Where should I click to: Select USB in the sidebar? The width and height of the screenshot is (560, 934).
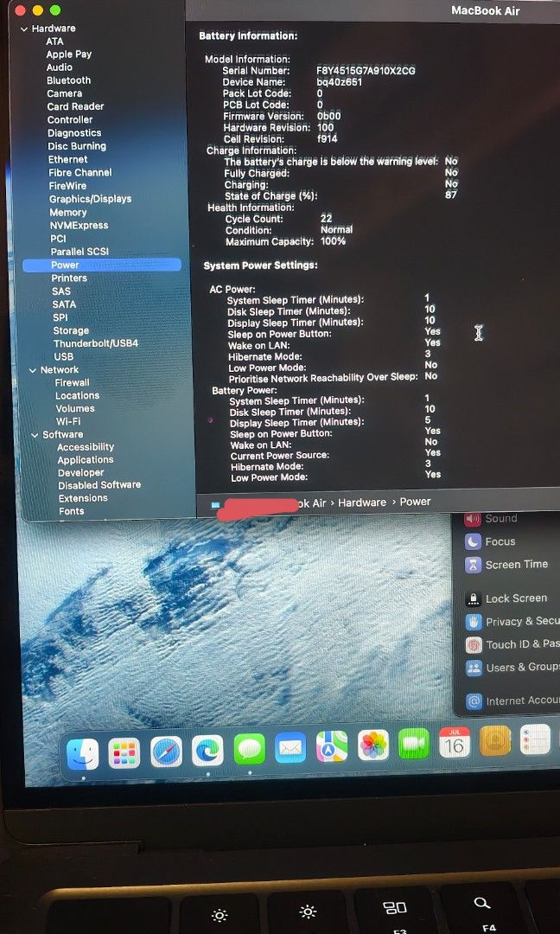pyautogui.click(x=64, y=357)
